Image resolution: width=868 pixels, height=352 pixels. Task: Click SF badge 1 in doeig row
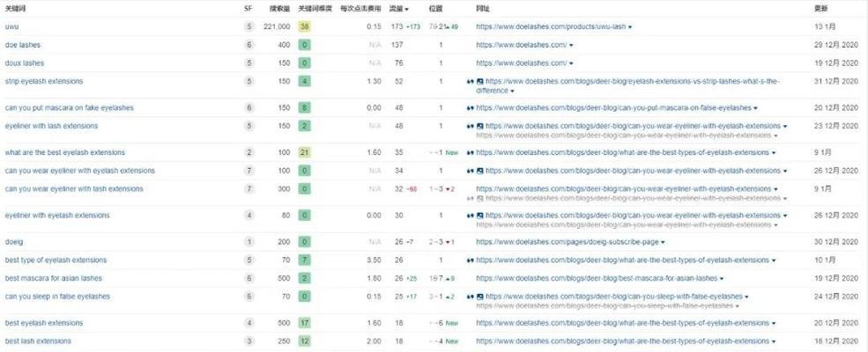point(249,242)
